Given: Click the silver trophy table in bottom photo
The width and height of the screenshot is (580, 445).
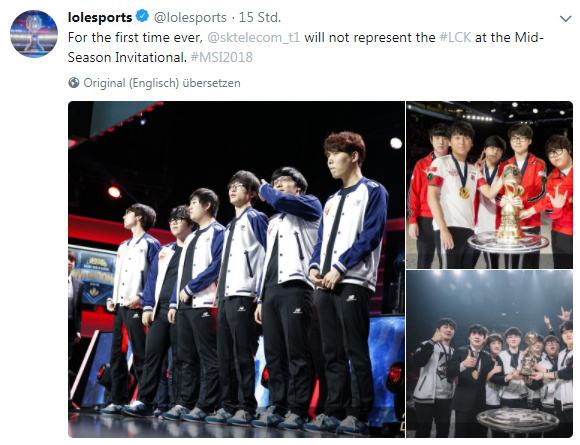Looking at the screenshot, I should (x=517, y=421).
